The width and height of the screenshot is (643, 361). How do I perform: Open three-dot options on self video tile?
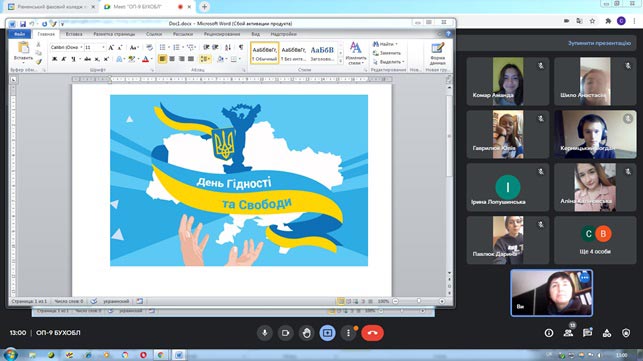584,278
